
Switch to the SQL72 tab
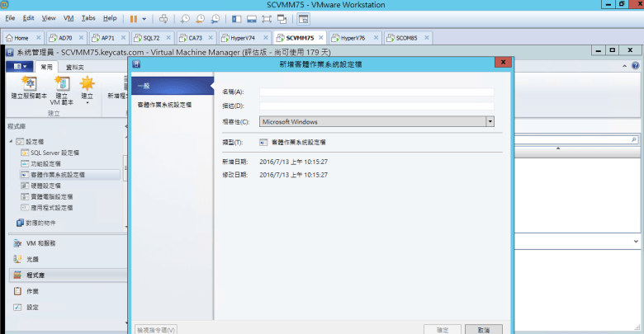click(149, 38)
